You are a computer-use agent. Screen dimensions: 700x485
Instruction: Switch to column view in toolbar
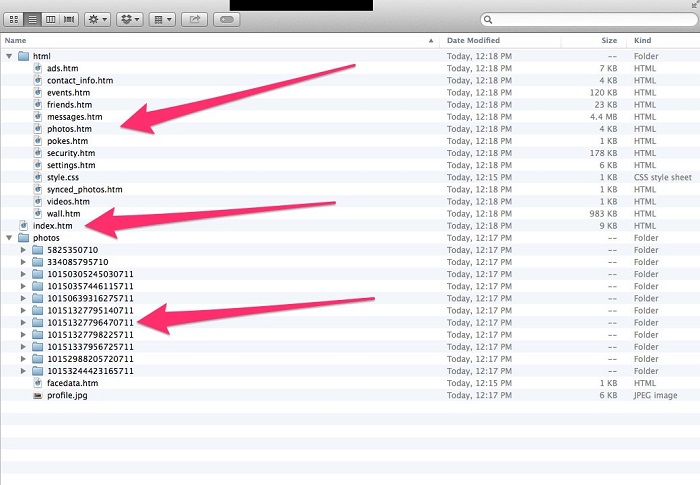[x=50, y=20]
